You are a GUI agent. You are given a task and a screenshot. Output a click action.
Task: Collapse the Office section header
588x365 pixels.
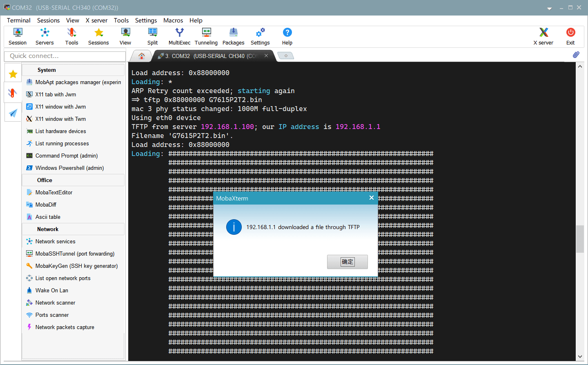point(73,180)
